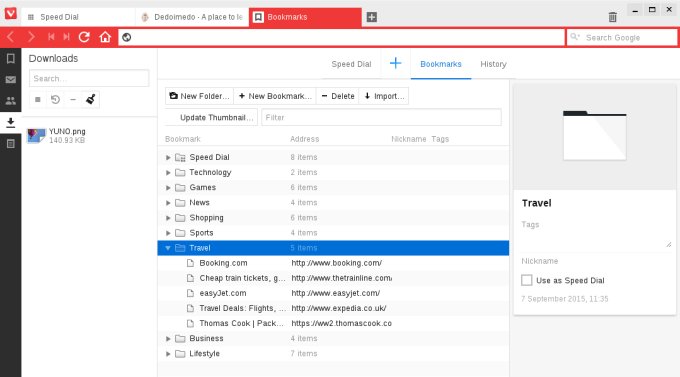Open the closed tabs trash can
Screen dimensions: 680x377
(612, 17)
